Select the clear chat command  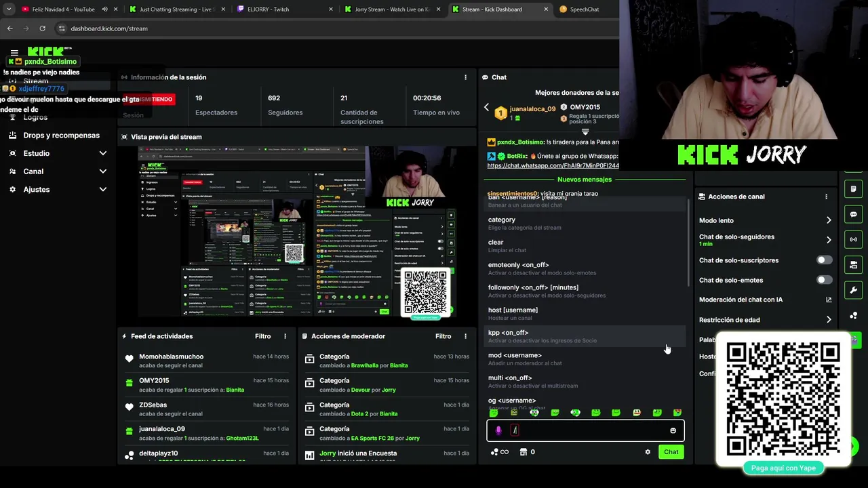pyautogui.click(x=585, y=246)
